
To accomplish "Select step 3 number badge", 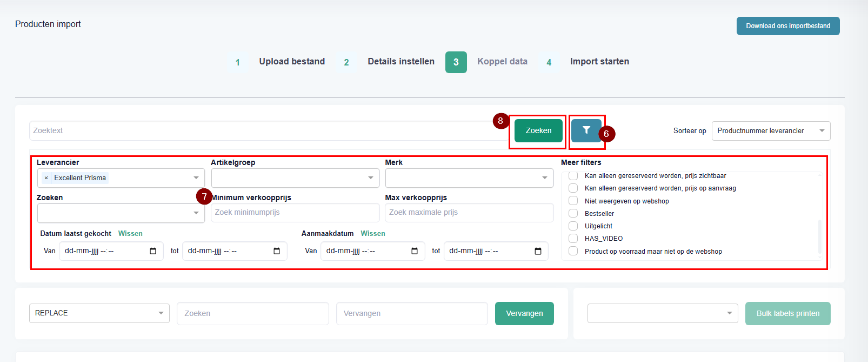I will click(x=456, y=62).
